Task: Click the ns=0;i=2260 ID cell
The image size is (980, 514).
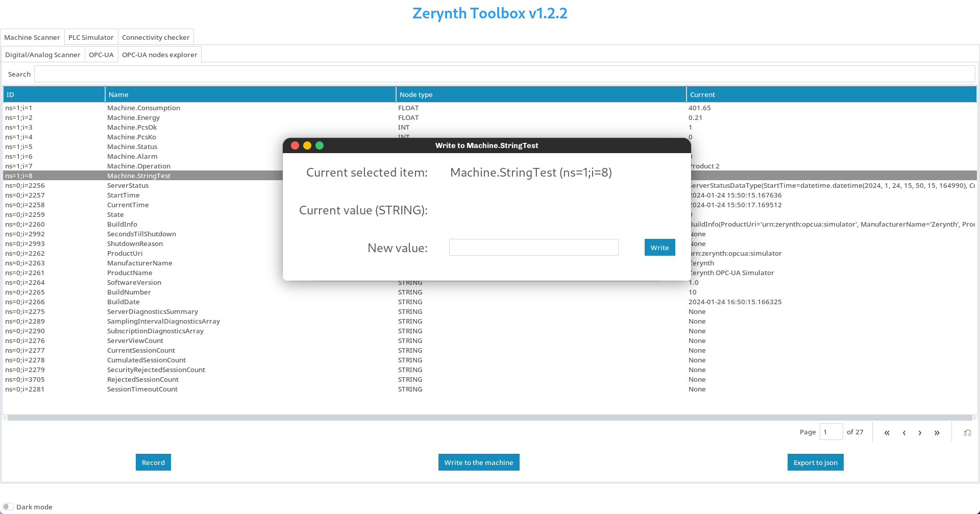Action: point(25,224)
